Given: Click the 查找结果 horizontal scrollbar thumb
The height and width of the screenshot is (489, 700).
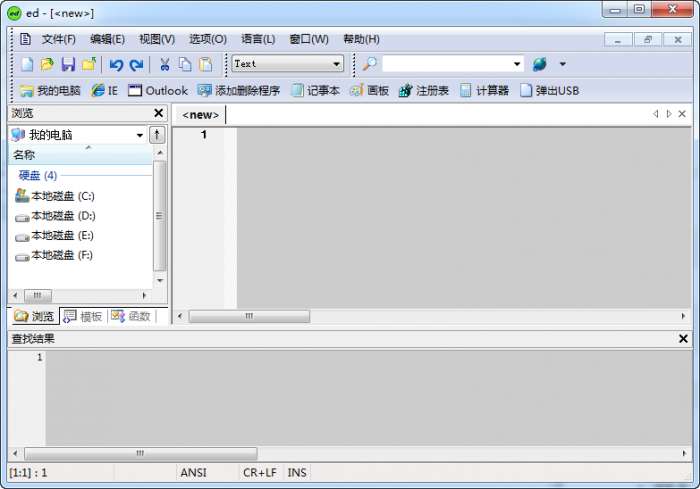Looking at the screenshot, I should coord(141,453).
